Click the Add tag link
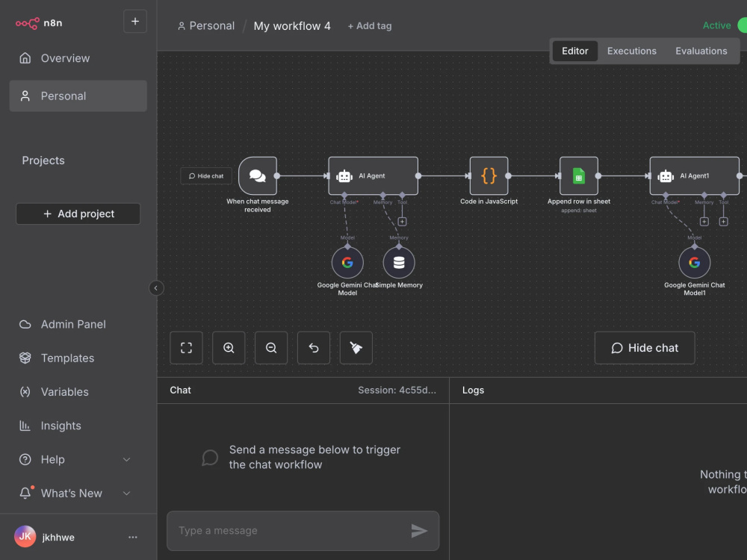The height and width of the screenshot is (560, 747). [370, 25]
